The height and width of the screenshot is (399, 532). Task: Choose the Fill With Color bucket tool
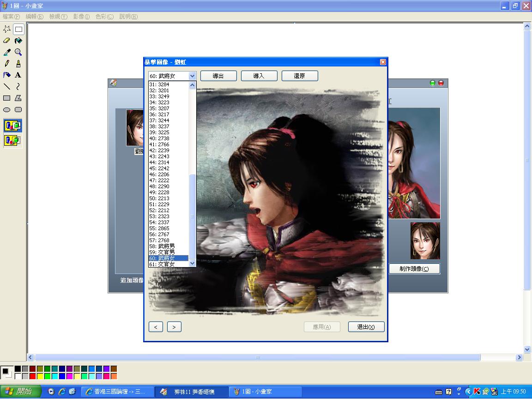coord(18,41)
